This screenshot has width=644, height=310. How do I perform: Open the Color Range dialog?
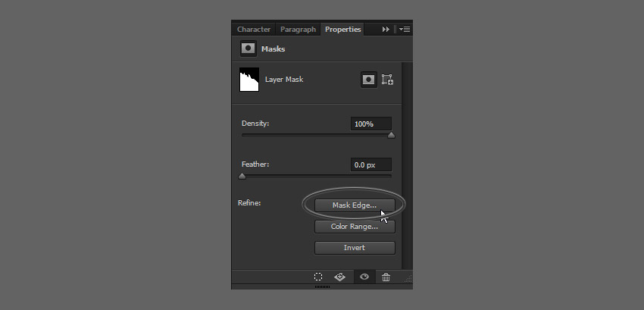pos(355,227)
